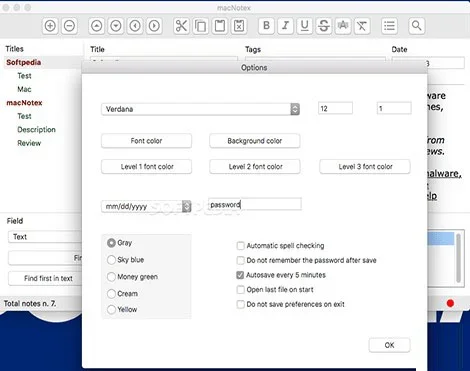Select the Review note
This screenshot has width=470, height=371.
[x=29, y=143]
